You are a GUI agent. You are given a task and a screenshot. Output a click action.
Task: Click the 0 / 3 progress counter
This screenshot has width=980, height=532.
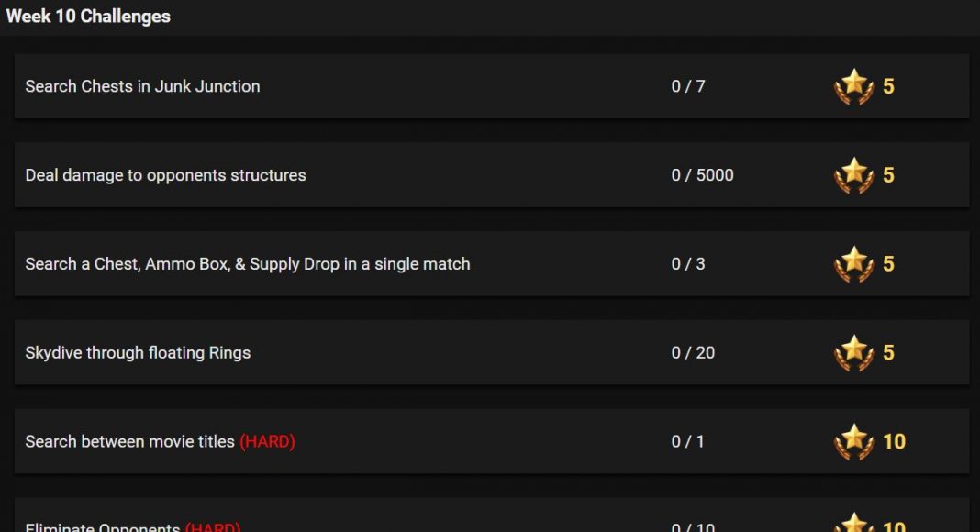point(688,263)
